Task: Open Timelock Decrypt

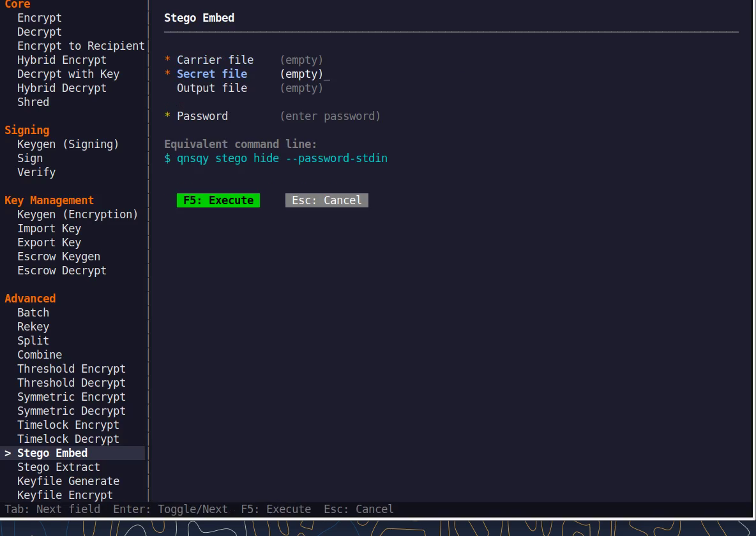Action: [68, 438]
